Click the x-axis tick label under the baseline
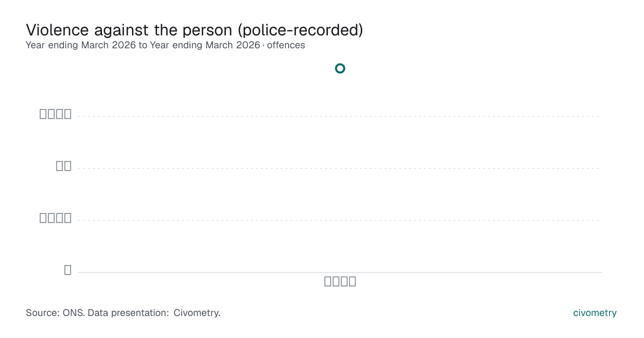Image resolution: width=644 pixels, height=338 pixels. pos(340,282)
